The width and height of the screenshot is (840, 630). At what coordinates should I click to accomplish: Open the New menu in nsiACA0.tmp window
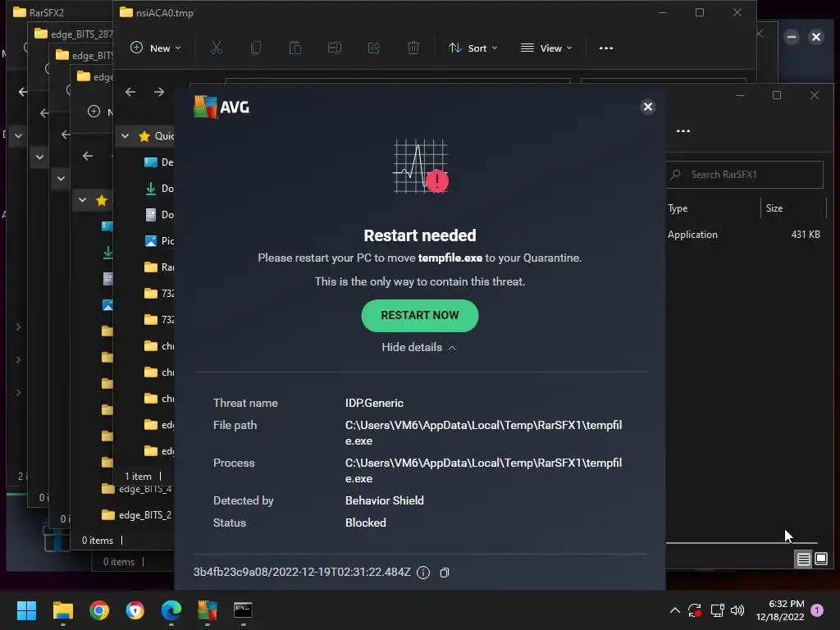click(155, 48)
